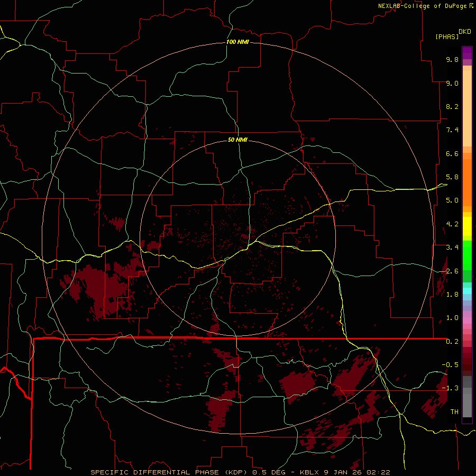This screenshot has width=476, height=476.
Task: Select the 6.6 value on the scale
Action: (x=452, y=153)
